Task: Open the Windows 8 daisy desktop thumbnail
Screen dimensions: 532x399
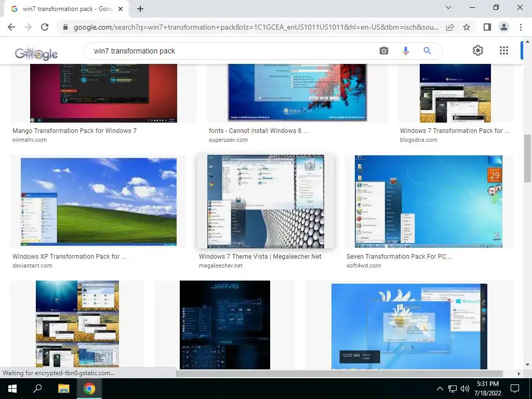Action: coord(409,326)
